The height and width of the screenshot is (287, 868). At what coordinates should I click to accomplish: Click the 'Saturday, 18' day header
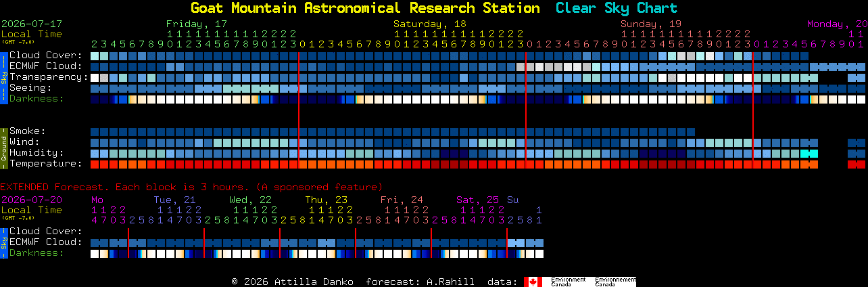pos(430,24)
